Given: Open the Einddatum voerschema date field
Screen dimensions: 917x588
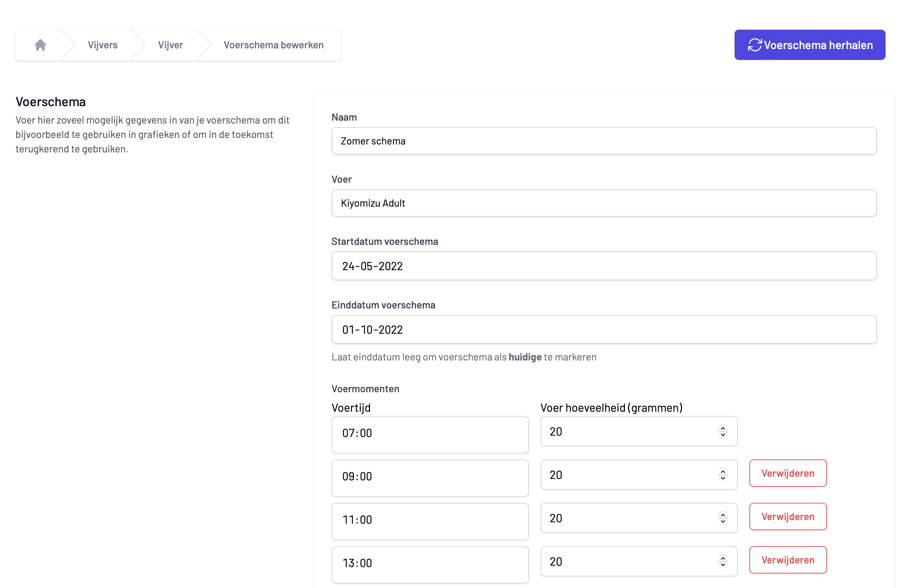Looking at the screenshot, I should 603,329.
